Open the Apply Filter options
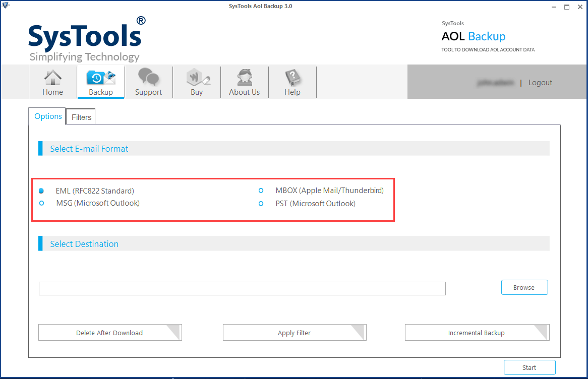This screenshot has width=588, height=379. 295,332
